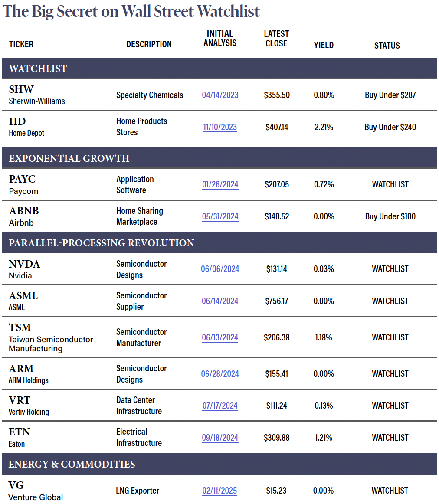Open the SHW initial analysis link 04/14/2023
439x504 pixels.
220,95
